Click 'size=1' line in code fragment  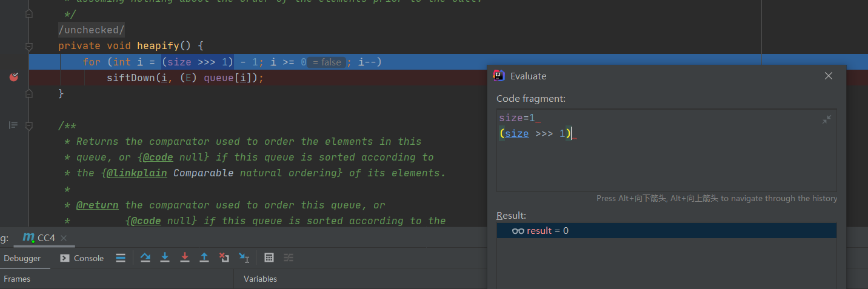click(517, 118)
